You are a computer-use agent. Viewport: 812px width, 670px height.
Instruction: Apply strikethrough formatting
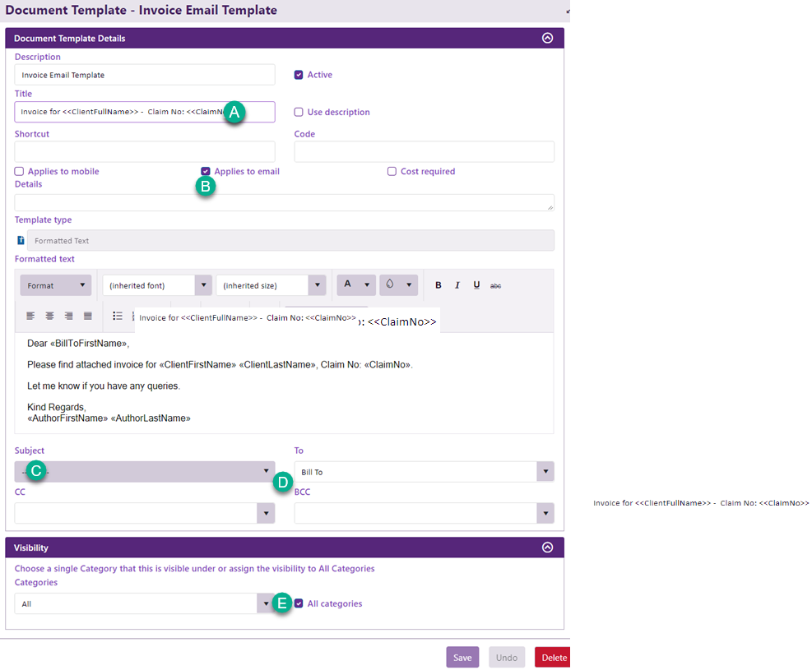495,285
